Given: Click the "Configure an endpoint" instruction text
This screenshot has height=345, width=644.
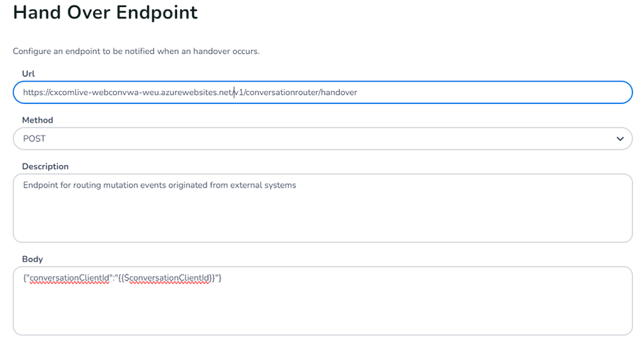Looking at the screenshot, I should (136, 51).
